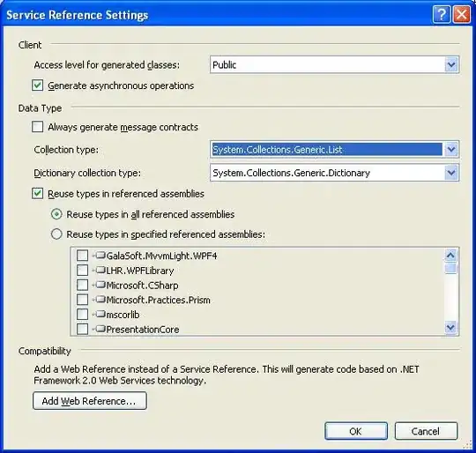Check the mscorlib assembly checkbox

(82, 314)
